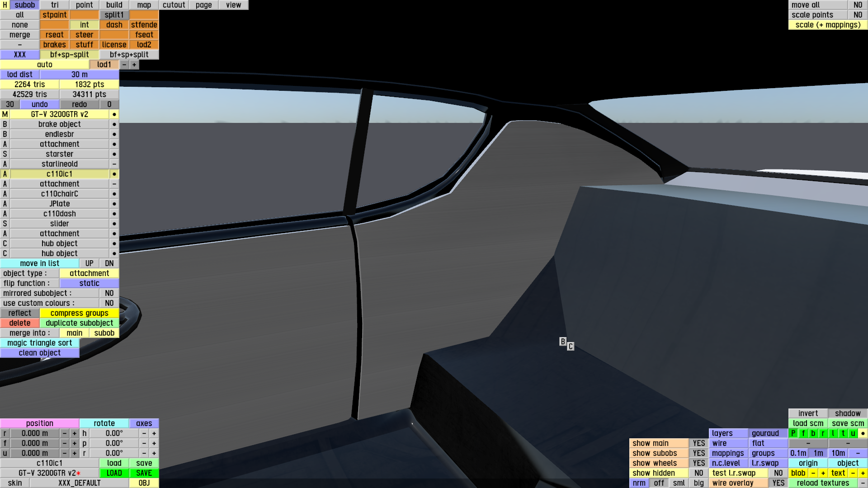Toggle mirrored subobject NO setting
868x488 pixels.
[x=109, y=293]
